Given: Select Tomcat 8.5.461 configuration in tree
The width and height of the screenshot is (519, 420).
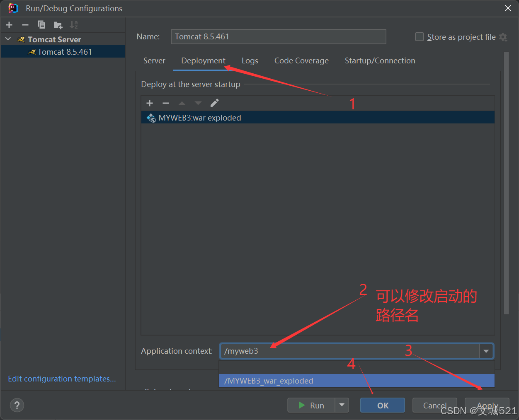Looking at the screenshot, I should point(63,52).
